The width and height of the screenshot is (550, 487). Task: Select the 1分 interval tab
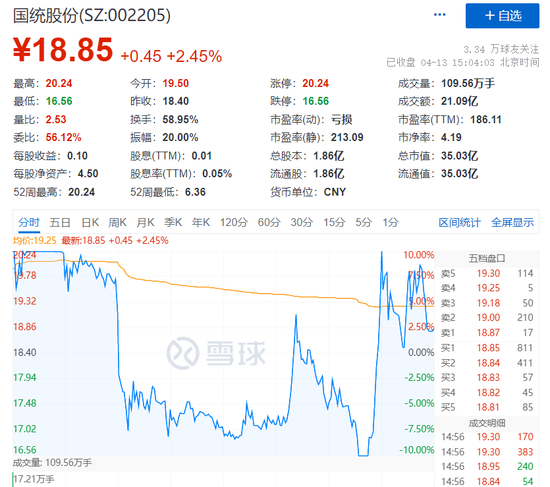pos(390,222)
